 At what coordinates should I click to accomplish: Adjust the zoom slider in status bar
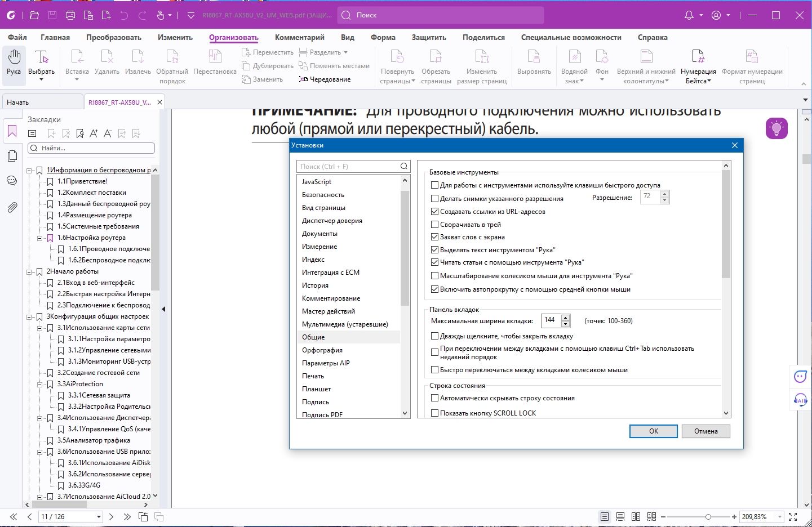click(707, 516)
